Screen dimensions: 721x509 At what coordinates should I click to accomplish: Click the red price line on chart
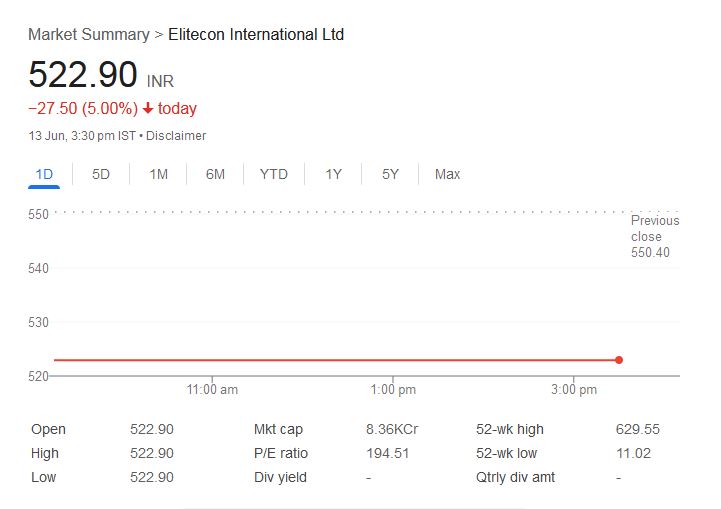(x=330, y=360)
